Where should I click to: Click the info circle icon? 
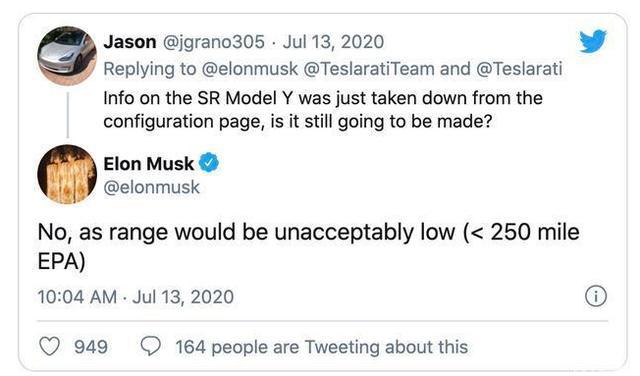(596, 296)
